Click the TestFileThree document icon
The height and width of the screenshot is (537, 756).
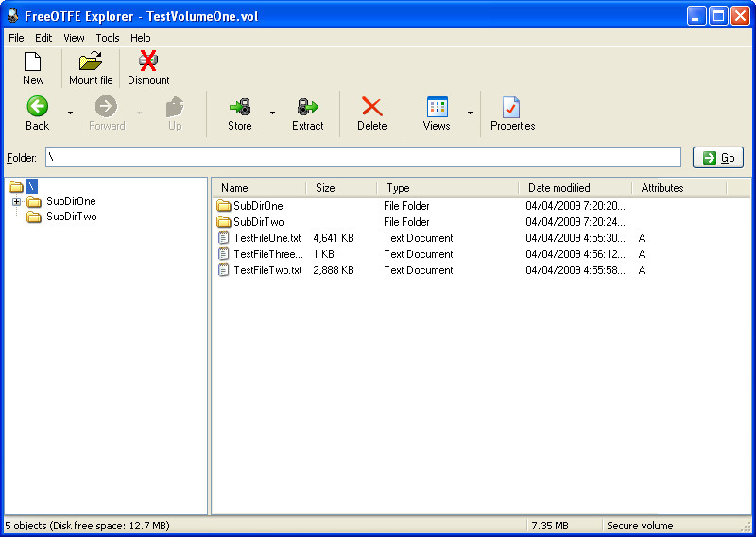coord(223,253)
